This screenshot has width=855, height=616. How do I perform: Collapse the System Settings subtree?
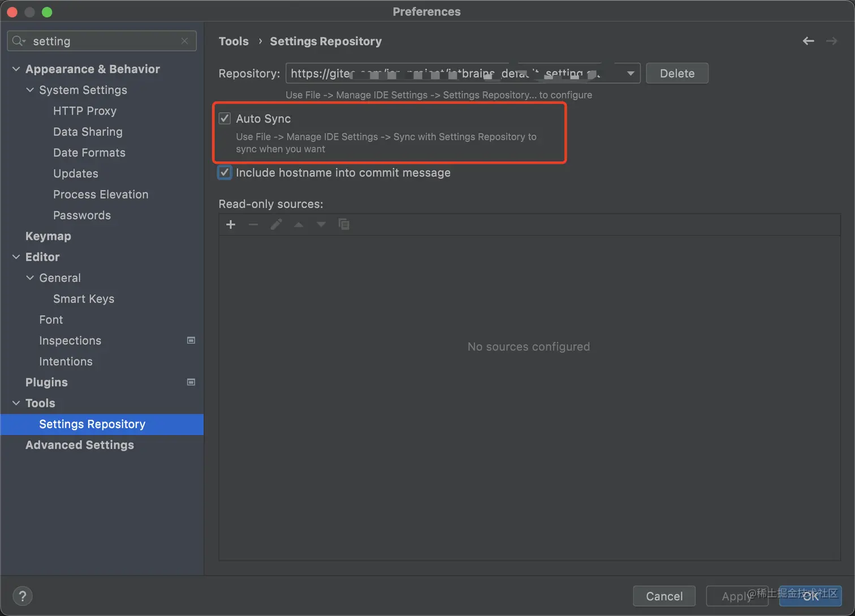[30, 90]
